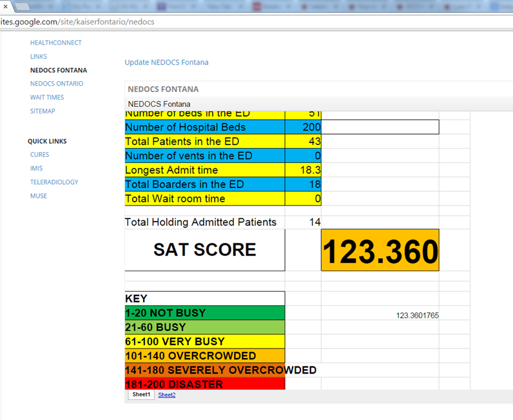513x420 pixels.
Task: Go to the LINKS page in sidebar
Action: tap(38, 57)
